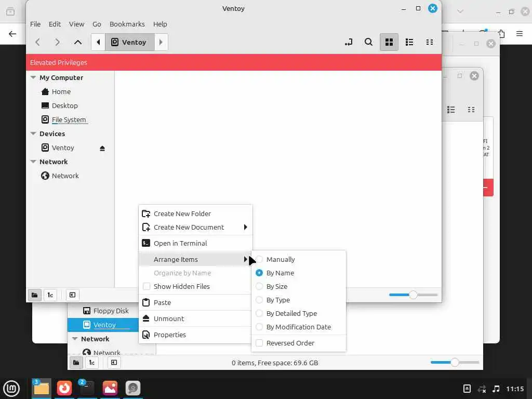Viewport: 532px width, 399px height.
Task: Open the orange browser icon in the taskbar
Action: pyautogui.click(x=64, y=388)
